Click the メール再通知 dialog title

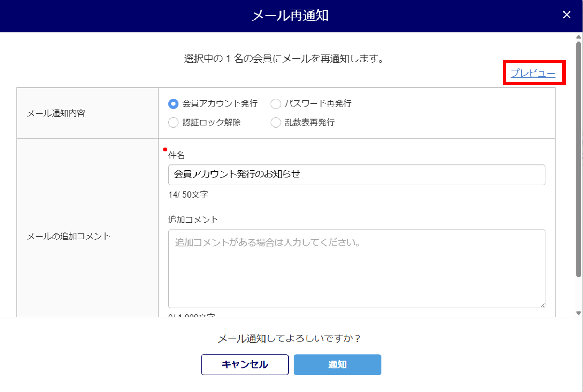[x=290, y=16]
